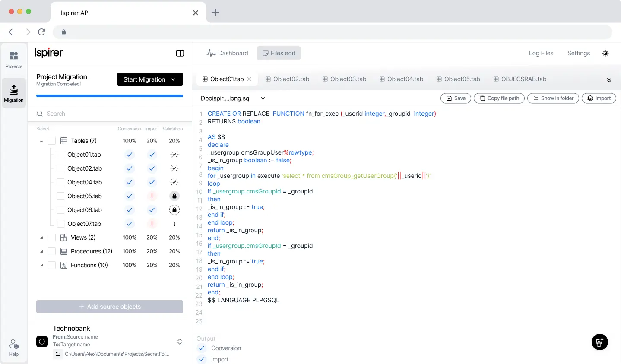Reload the browser page
Screen dimensions: 621x364
(41, 32)
